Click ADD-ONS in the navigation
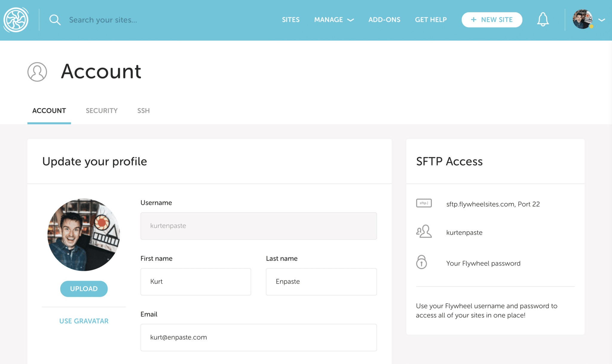 (x=384, y=20)
